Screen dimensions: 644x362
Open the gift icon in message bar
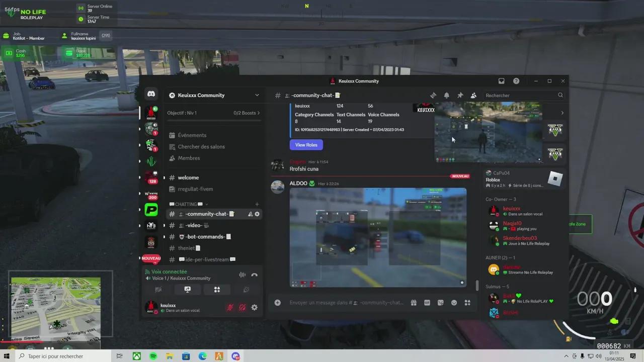click(414, 303)
